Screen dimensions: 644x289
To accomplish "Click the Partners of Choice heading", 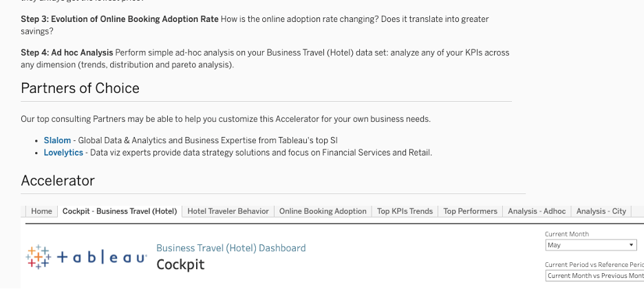I will (80, 88).
